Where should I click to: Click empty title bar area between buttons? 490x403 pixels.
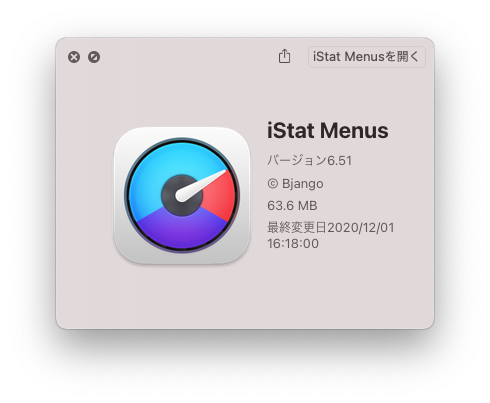(187, 57)
